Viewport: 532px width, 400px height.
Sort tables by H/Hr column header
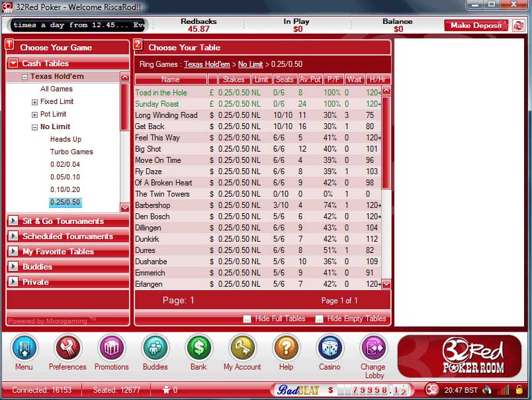(x=378, y=79)
